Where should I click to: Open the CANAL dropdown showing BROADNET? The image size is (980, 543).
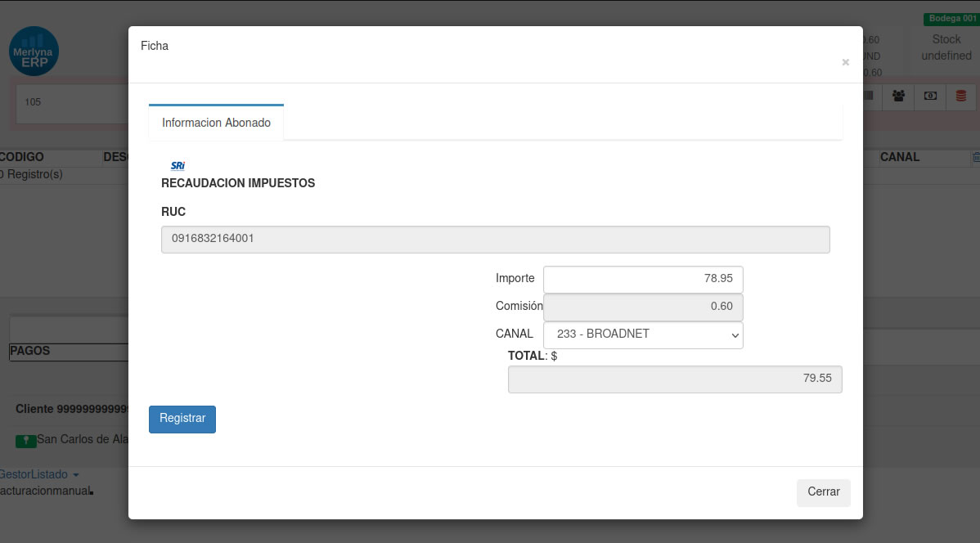pos(643,334)
